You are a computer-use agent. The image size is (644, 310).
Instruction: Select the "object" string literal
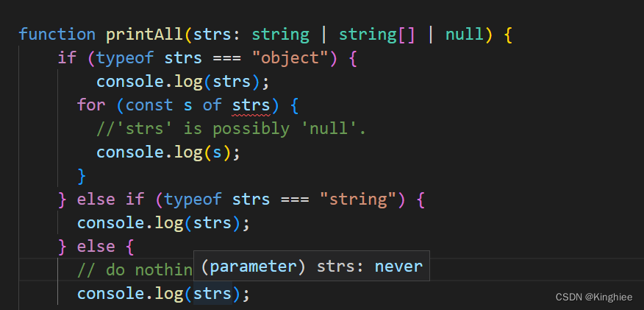point(291,58)
